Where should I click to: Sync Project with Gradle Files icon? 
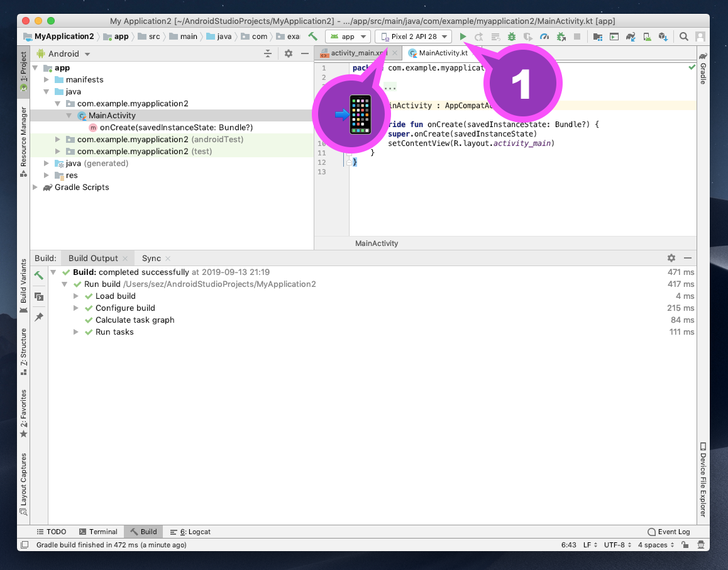tap(631, 36)
